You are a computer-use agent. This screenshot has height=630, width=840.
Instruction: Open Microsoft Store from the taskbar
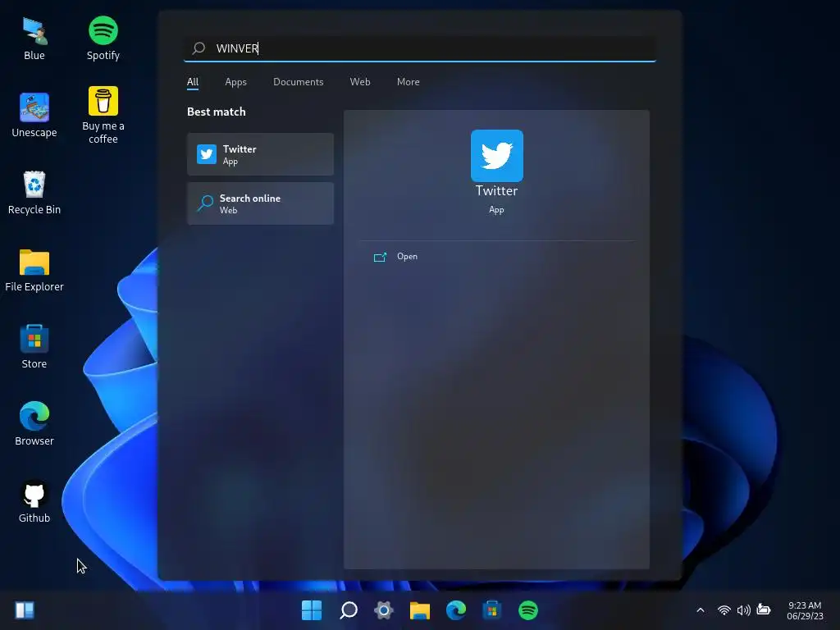pos(492,610)
